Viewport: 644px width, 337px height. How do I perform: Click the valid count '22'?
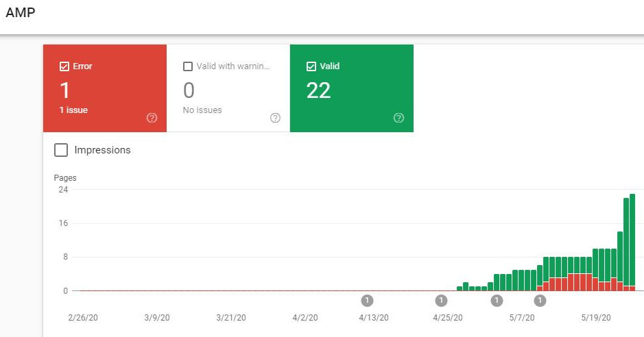[318, 90]
